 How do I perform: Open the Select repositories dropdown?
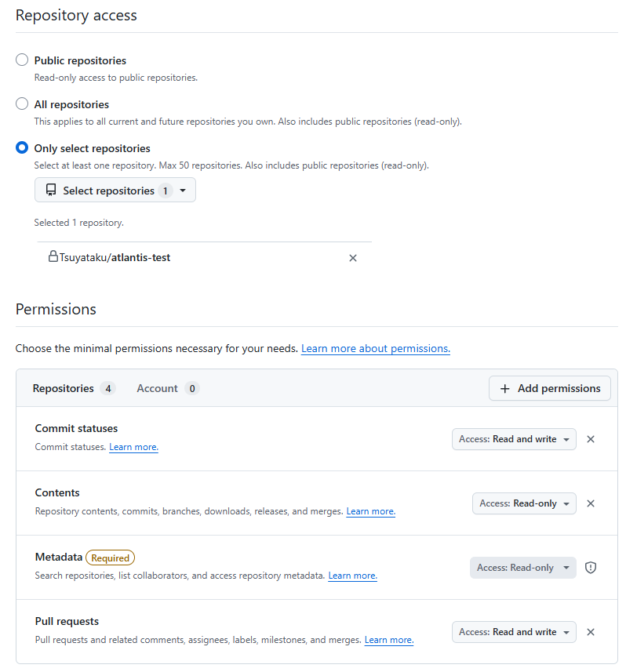click(115, 191)
